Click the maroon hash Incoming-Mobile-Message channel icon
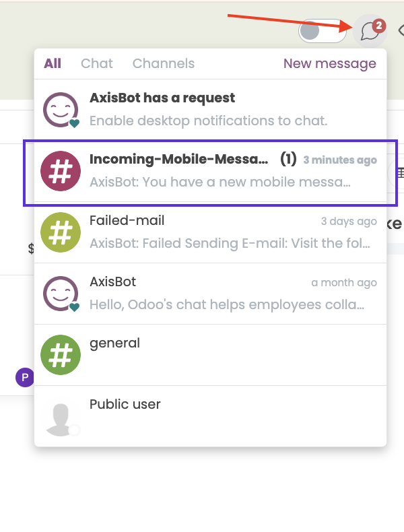The image size is (404, 532). tap(61, 171)
